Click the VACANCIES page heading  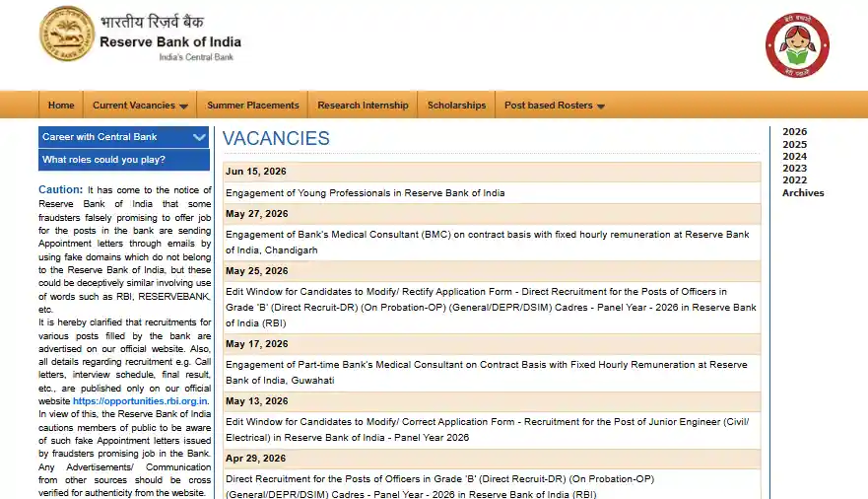276,138
